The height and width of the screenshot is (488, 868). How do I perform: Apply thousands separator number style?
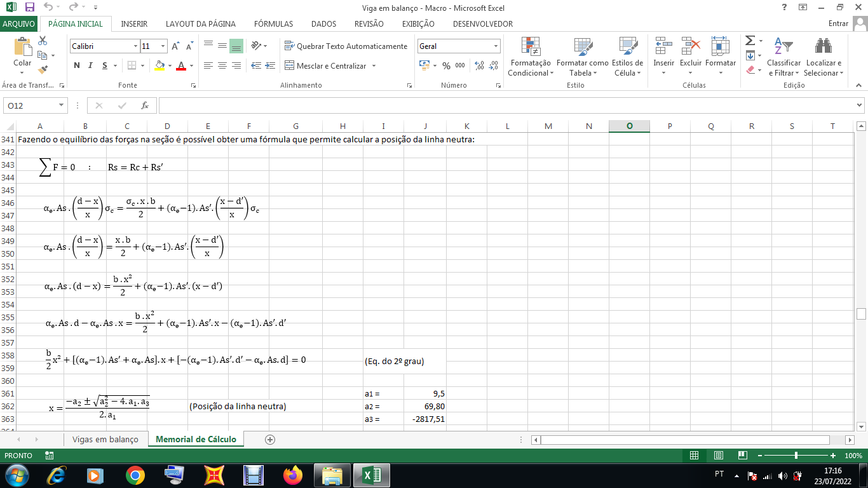[460, 65]
